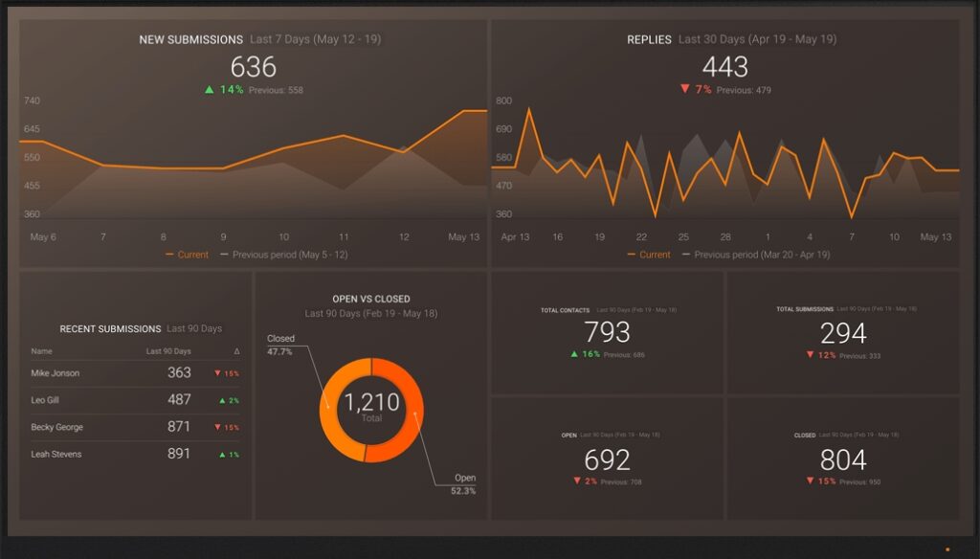
Task: Click the OPEN VS CLOSED chart title
Action: (371, 299)
